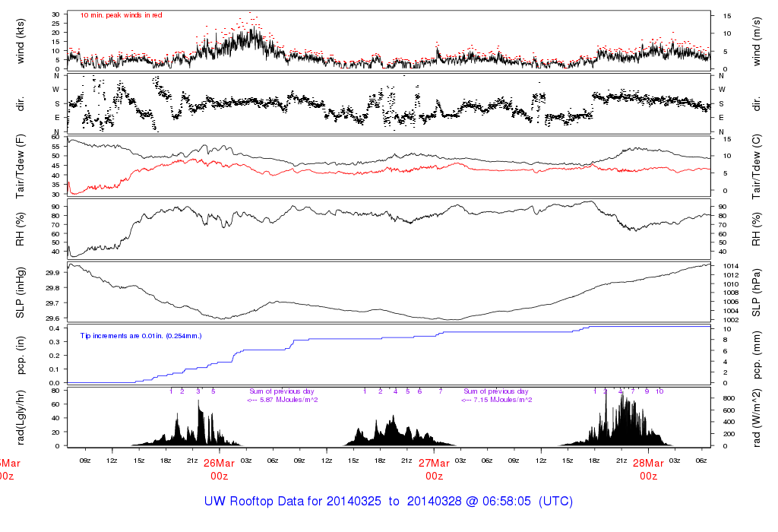Click the left axis label 'wind (kts)'
This screenshot has height=532, width=778.
point(21,41)
